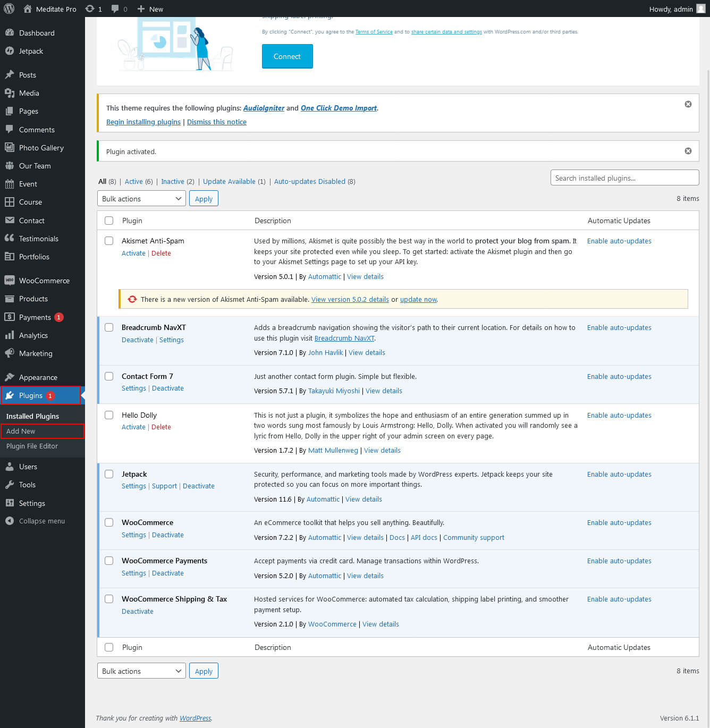Check the select-all checkbox in table header
710x728 pixels.
pyautogui.click(x=109, y=221)
